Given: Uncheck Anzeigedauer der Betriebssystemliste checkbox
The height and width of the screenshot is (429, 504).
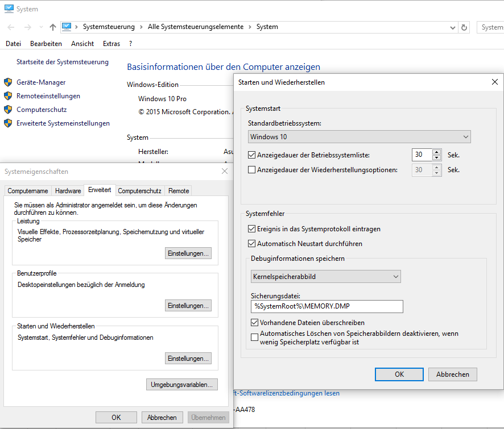Looking at the screenshot, I should [x=251, y=155].
